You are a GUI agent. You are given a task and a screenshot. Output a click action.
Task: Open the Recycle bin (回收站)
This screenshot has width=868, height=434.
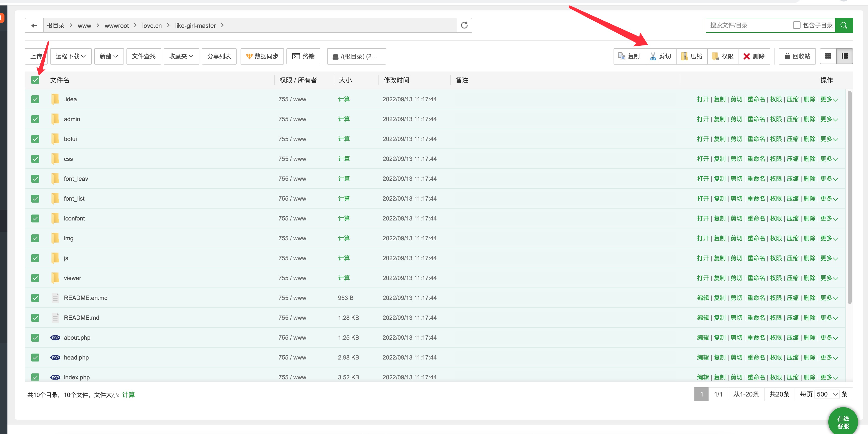point(797,56)
